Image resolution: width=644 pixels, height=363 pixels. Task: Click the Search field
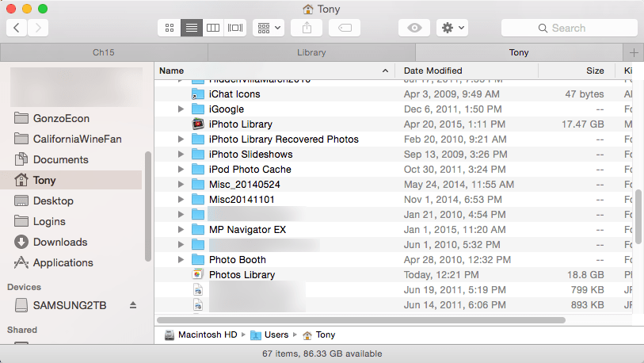tap(570, 28)
